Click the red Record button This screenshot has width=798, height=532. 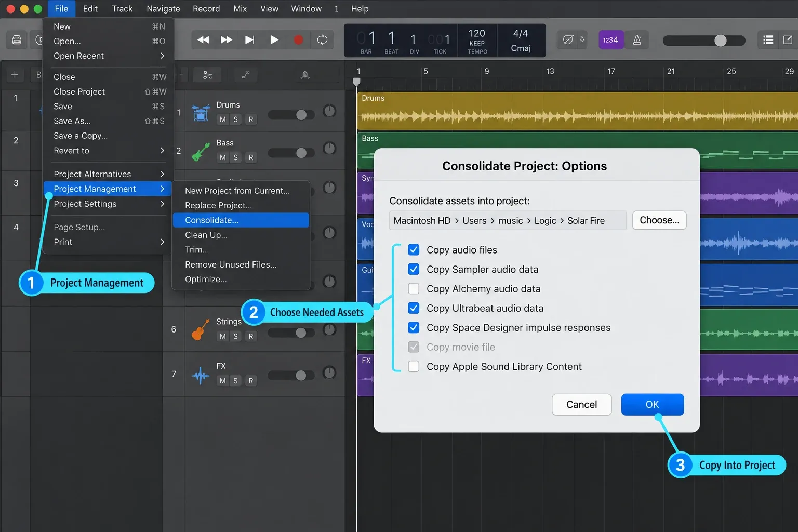298,40
